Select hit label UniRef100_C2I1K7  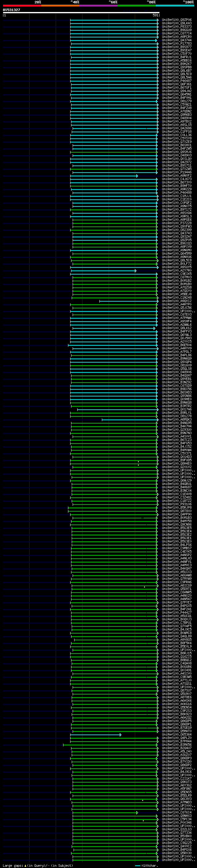point(177,779)
